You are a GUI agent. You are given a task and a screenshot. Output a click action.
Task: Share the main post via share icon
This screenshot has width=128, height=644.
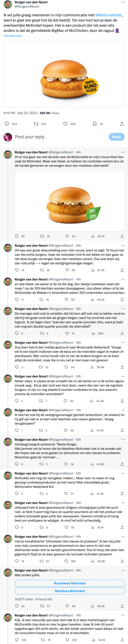click(x=122, y=124)
